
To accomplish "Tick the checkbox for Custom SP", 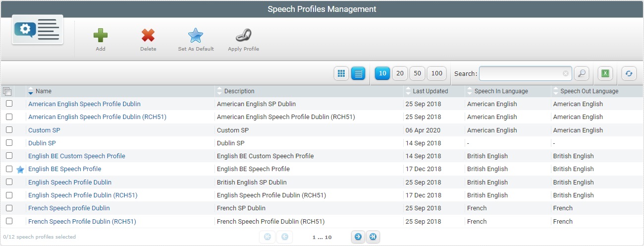I will [9, 130].
